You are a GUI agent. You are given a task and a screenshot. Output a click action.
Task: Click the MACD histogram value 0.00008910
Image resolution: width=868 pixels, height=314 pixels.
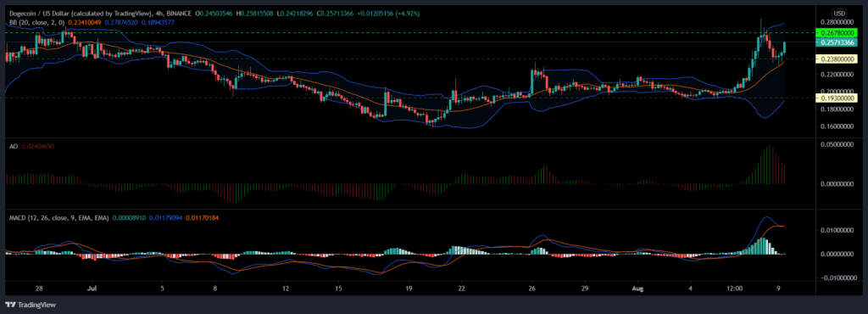pos(129,218)
